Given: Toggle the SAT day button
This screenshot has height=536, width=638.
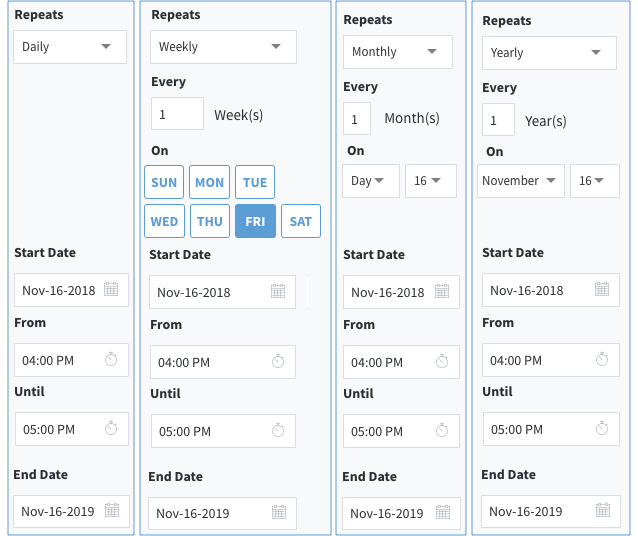Looking at the screenshot, I should (301, 221).
